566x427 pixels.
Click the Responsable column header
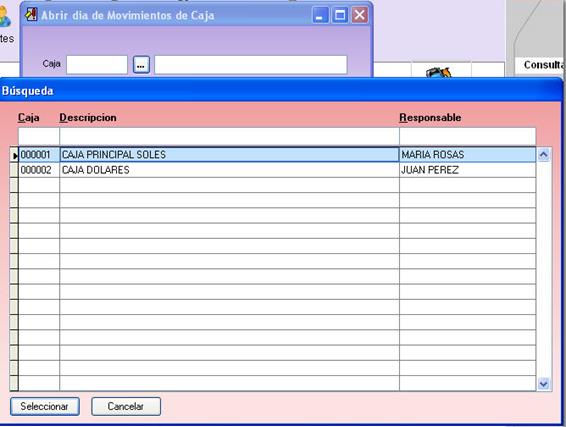tap(430, 118)
